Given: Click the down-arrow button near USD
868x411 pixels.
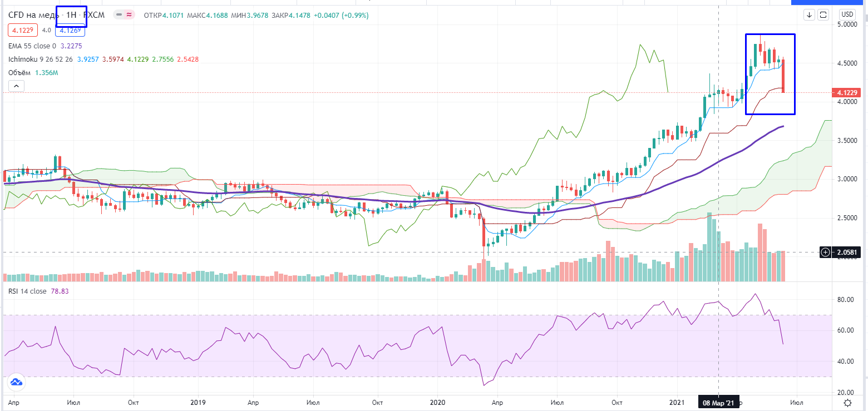Looking at the screenshot, I should click(809, 14).
